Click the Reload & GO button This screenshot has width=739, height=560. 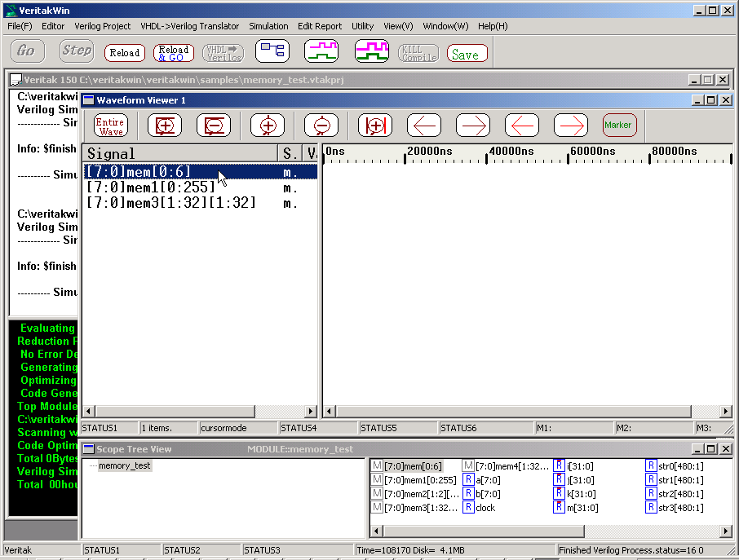174,53
